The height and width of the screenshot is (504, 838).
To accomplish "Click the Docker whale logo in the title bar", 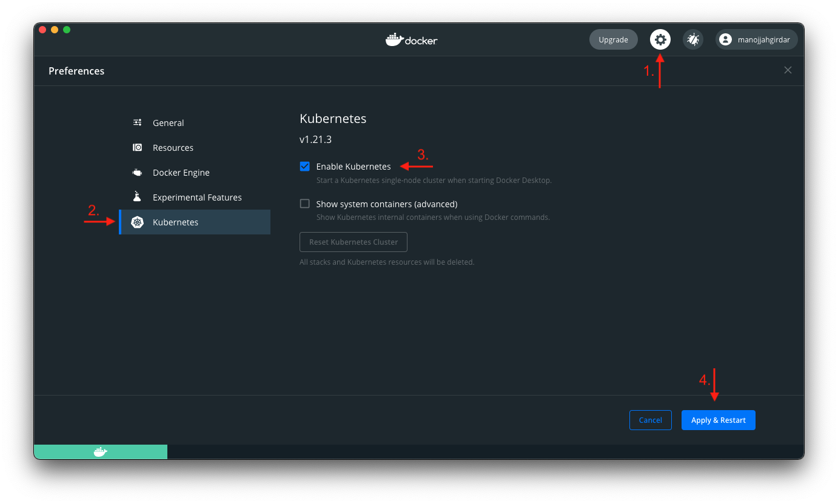I will [412, 40].
